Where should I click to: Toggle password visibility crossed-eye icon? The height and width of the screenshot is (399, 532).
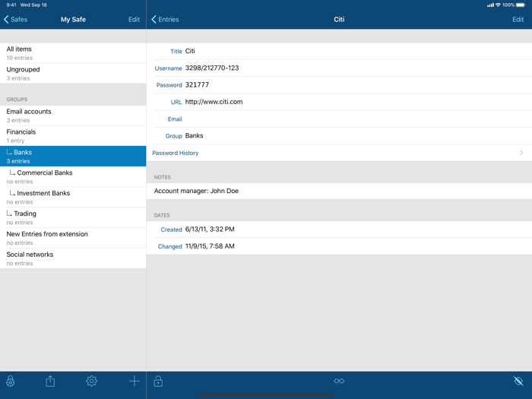[x=518, y=381]
